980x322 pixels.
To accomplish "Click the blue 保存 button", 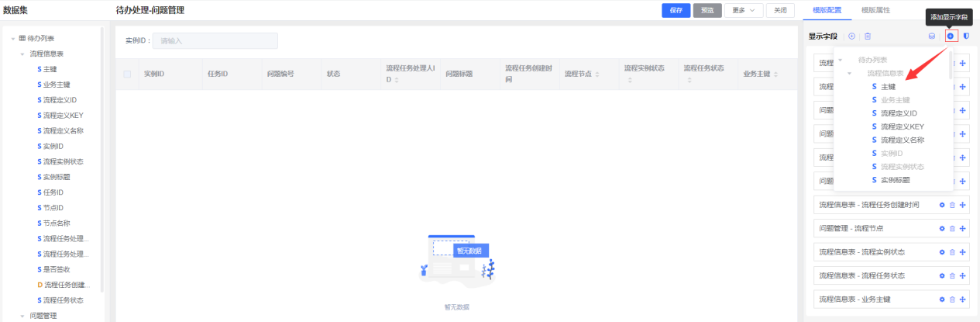I will point(676,10).
